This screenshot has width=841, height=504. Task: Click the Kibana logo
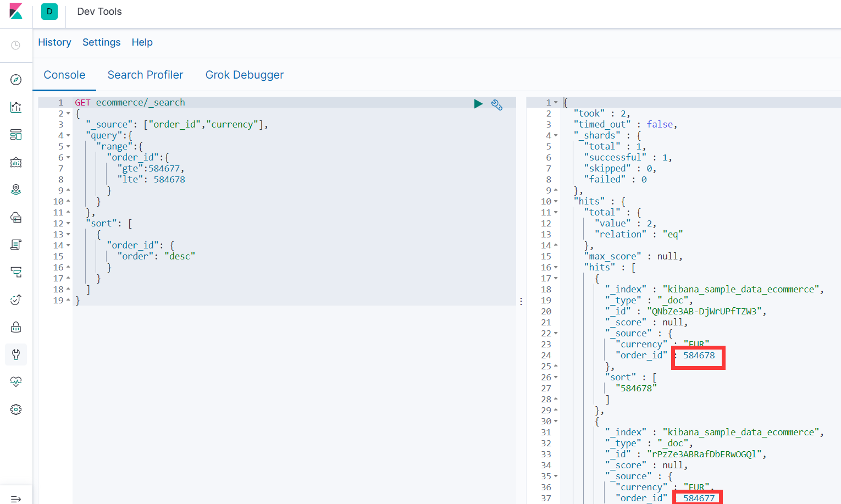point(16,11)
